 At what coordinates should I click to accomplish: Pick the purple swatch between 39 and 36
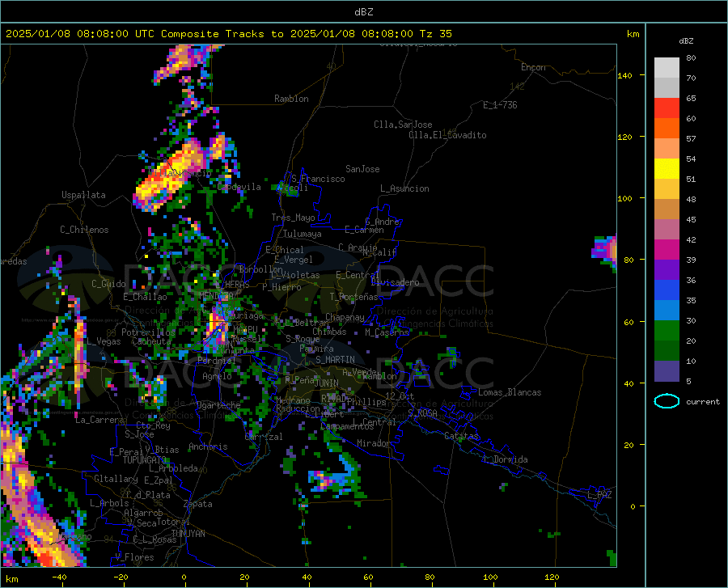(667, 270)
